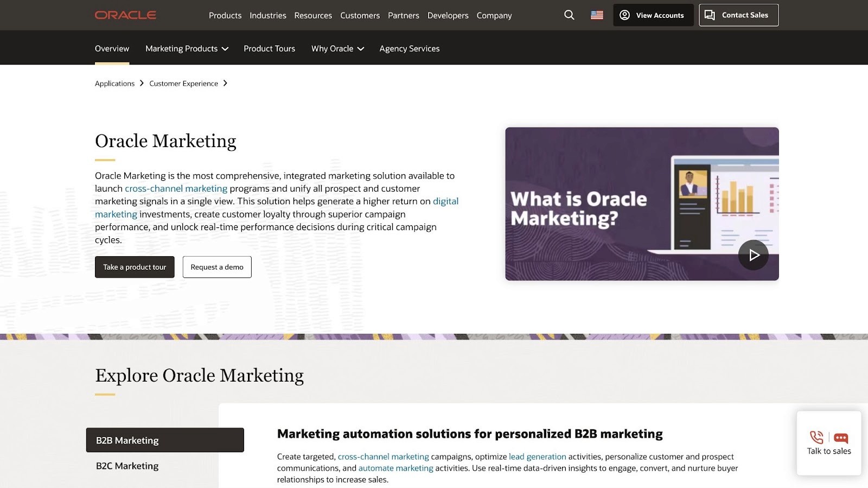Open Agency Services
The image size is (868, 488).
[x=410, y=48]
